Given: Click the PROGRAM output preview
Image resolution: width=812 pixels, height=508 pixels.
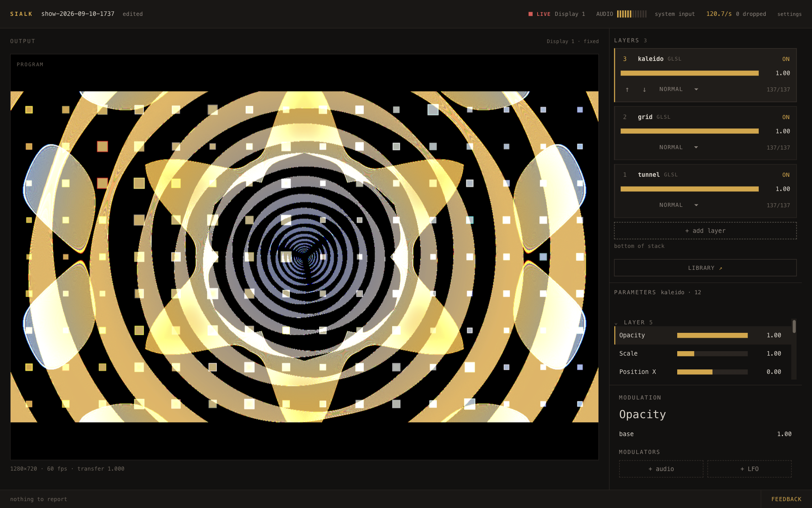Looking at the screenshot, I should [x=304, y=257].
